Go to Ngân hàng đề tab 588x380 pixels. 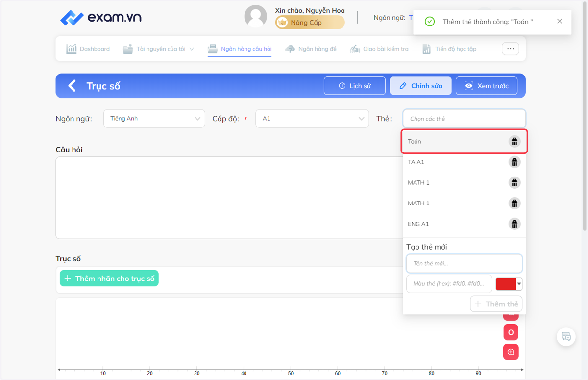coord(311,49)
